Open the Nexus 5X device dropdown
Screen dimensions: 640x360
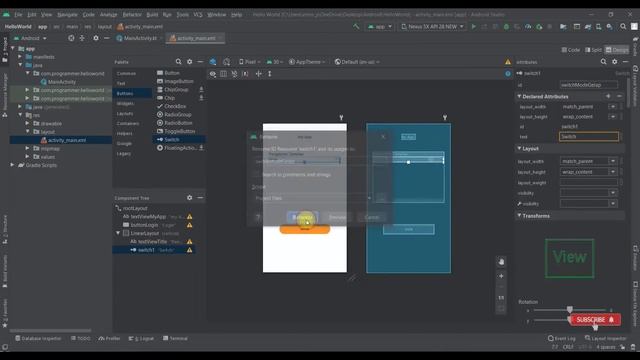433,27
